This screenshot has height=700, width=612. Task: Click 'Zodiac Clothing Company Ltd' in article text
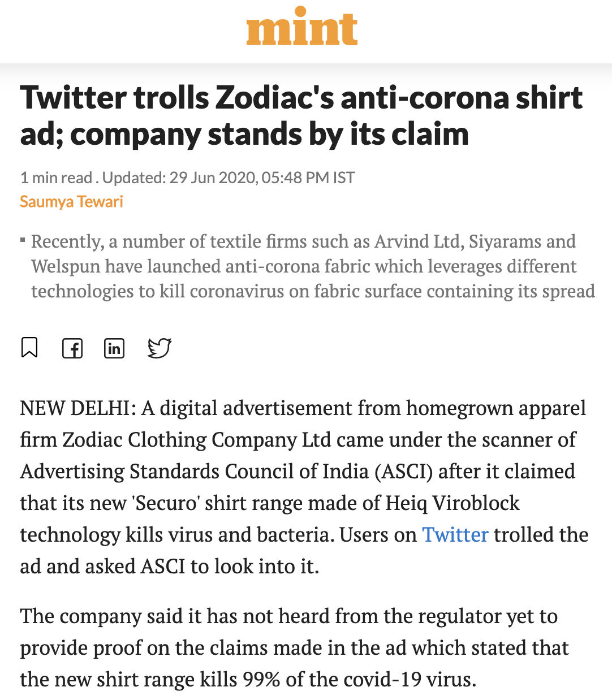(x=196, y=439)
